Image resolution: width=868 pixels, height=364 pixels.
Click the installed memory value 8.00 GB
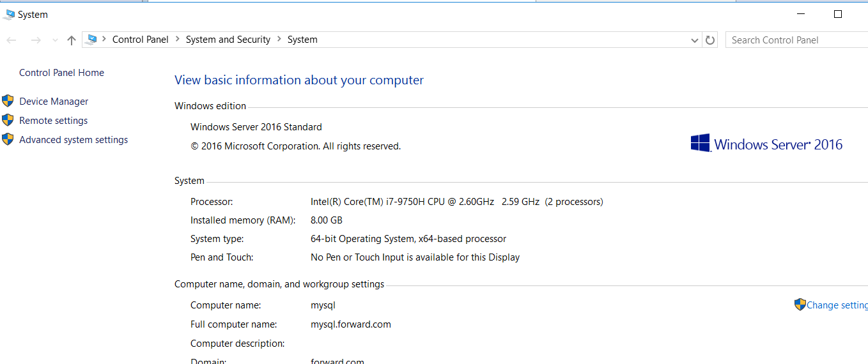tap(327, 220)
